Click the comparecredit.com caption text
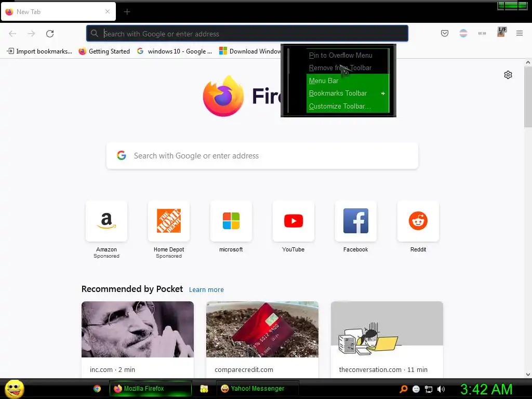This screenshot has width=532, height=399. (x=244, y=369)
